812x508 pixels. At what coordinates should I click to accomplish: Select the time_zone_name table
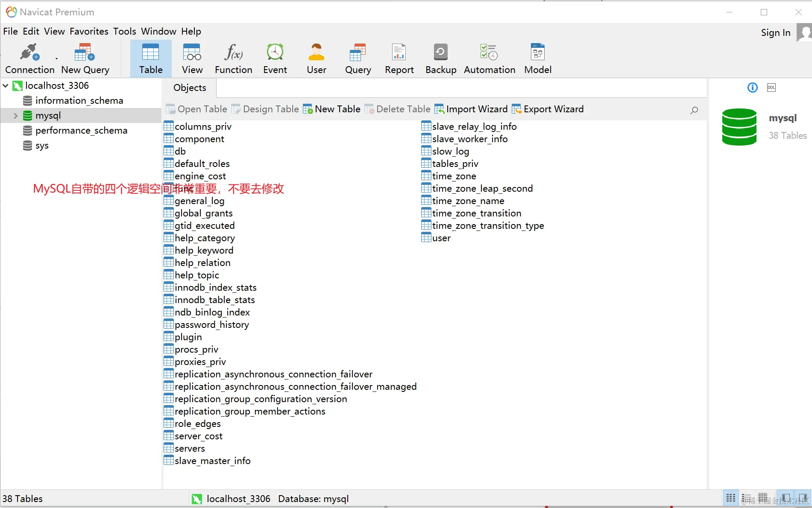(x=463, y=201)
